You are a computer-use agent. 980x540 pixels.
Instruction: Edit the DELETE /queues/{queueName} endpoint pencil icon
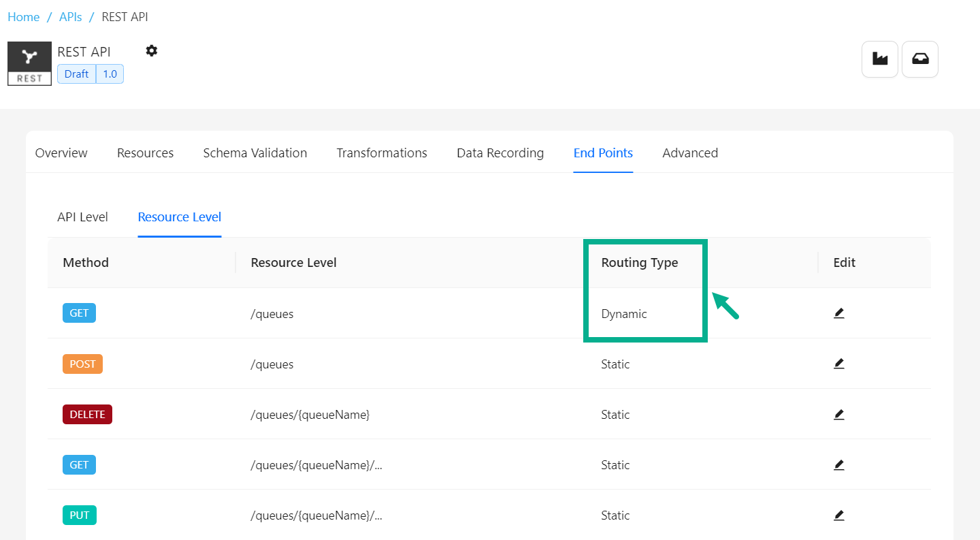[838, 413]
